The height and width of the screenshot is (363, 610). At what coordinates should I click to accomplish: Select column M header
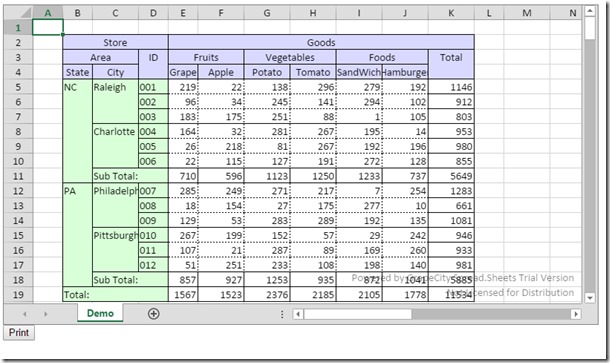pos(527,13)
